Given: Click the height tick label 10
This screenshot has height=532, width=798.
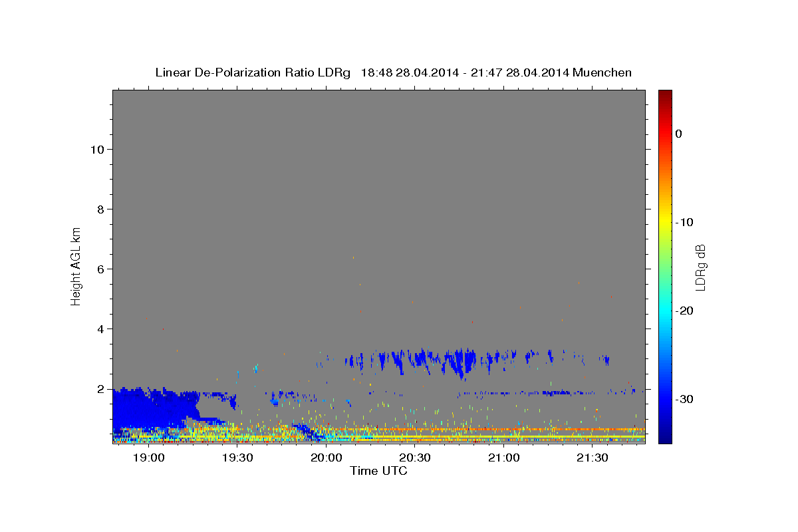Looking at the screenshot, I should [x=97, y=150].
